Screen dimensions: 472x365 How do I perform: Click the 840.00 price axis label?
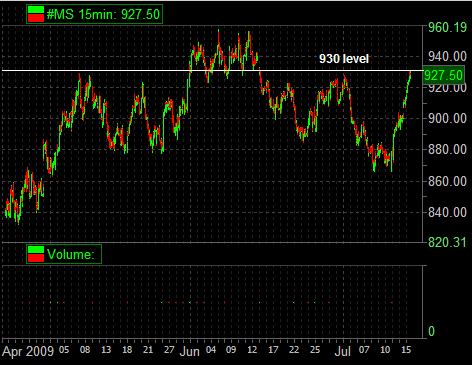447,212
